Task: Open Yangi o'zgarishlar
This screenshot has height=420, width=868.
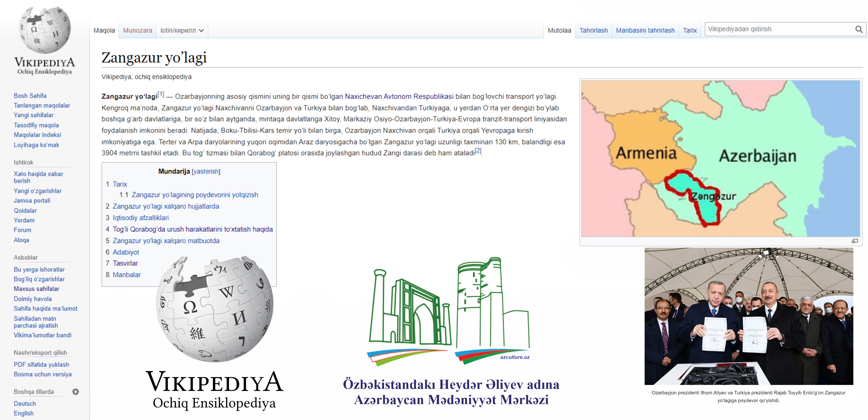Action: click(37, 191)
